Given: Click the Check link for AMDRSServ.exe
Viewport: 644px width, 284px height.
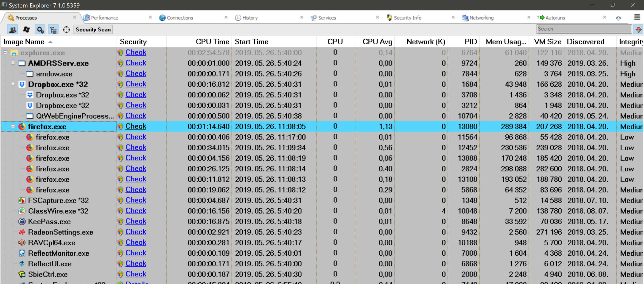Looking at the screenshot, I should [x=136, y=63].
